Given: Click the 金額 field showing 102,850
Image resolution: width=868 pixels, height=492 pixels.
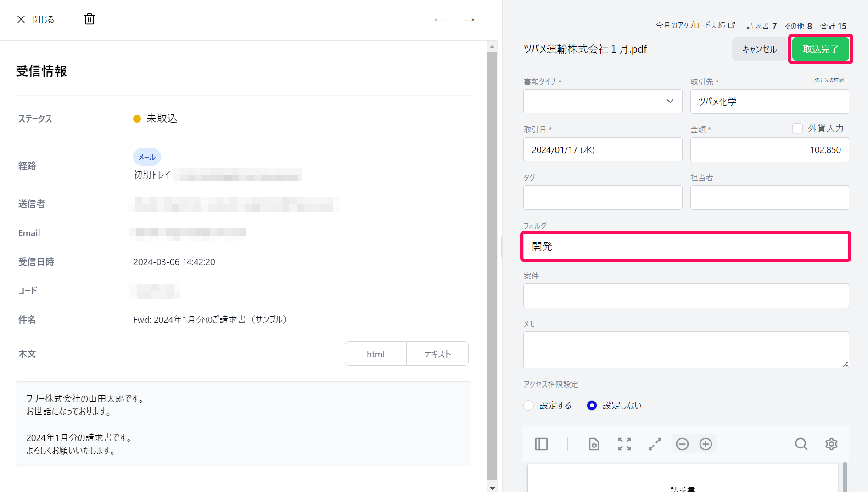Looking at the screenshot, I should click(769, 150).
